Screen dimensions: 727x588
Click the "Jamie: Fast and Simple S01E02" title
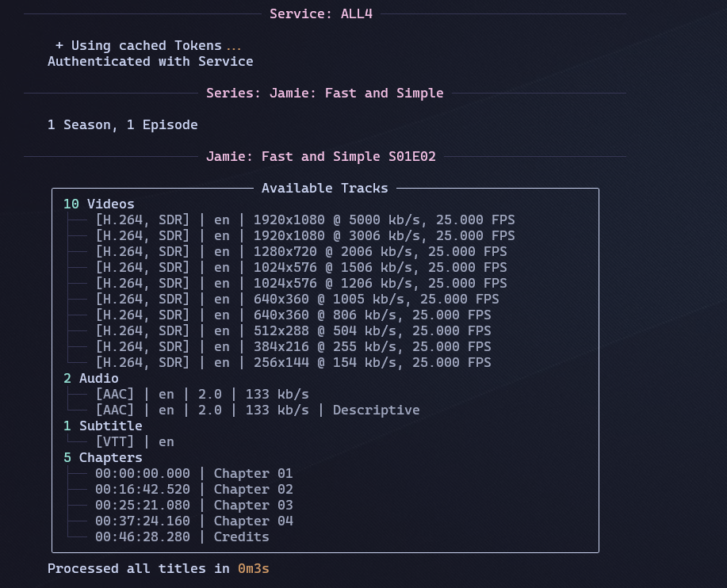point(321,156)
